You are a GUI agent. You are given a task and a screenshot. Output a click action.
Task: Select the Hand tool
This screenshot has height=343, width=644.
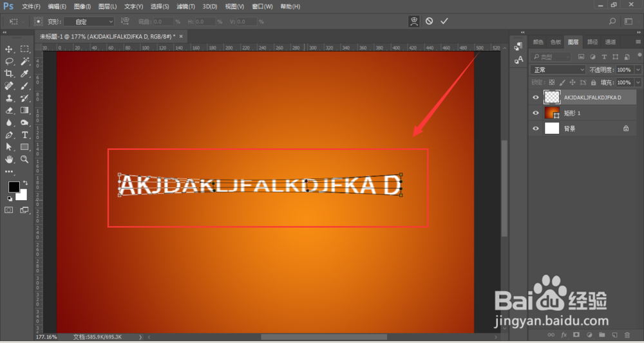tap(8, 159)
